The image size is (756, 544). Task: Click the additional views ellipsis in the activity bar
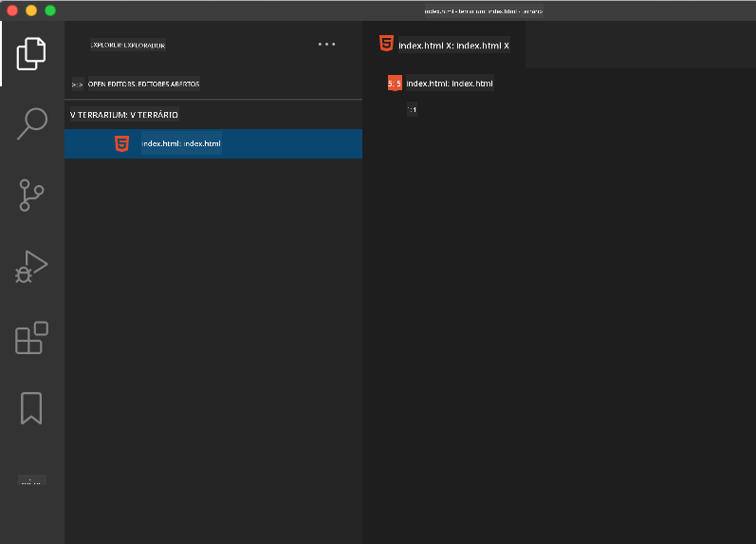31,480
